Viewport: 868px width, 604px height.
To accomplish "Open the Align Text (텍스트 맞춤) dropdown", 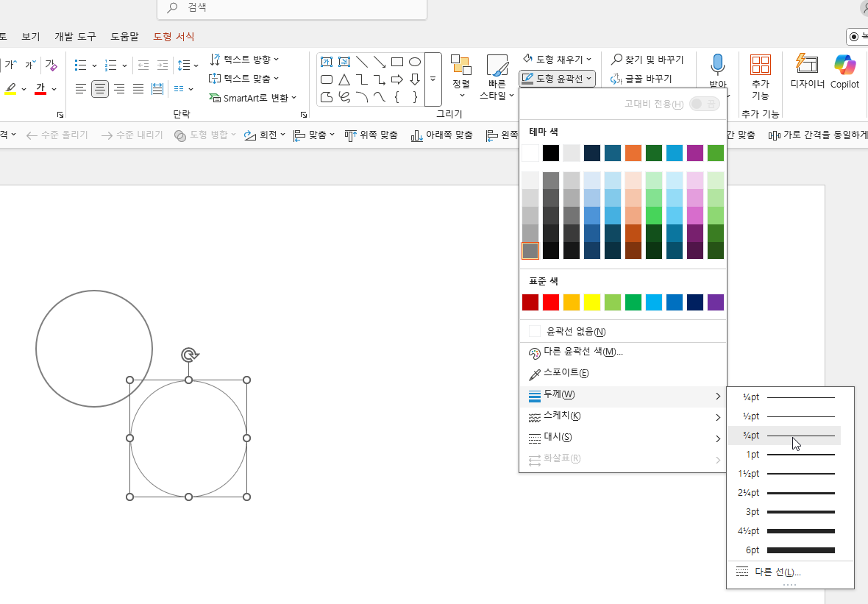I will 244,79.
